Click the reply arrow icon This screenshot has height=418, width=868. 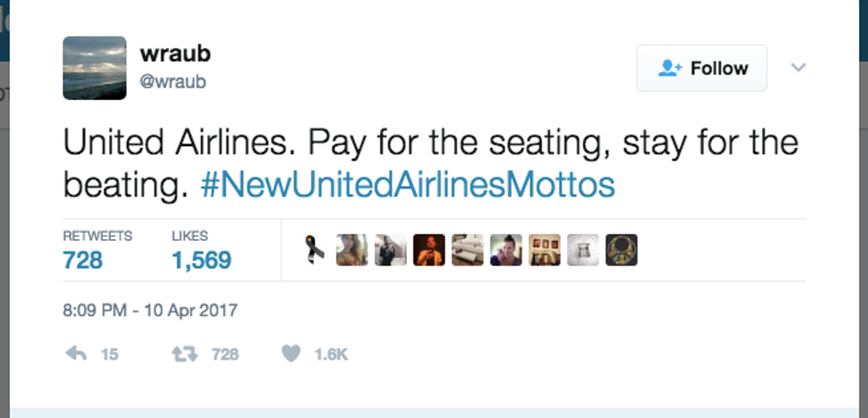[x=77, y=353]
